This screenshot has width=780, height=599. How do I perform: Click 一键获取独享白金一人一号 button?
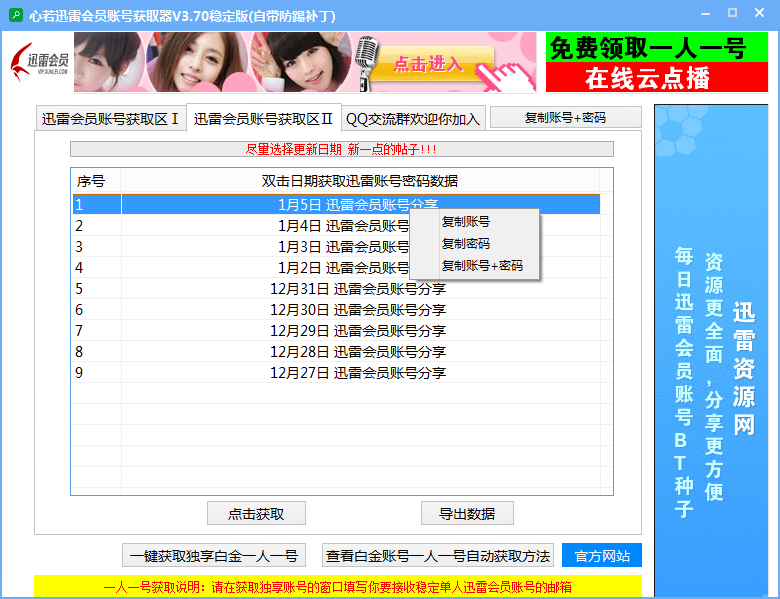tap(214, 555)
